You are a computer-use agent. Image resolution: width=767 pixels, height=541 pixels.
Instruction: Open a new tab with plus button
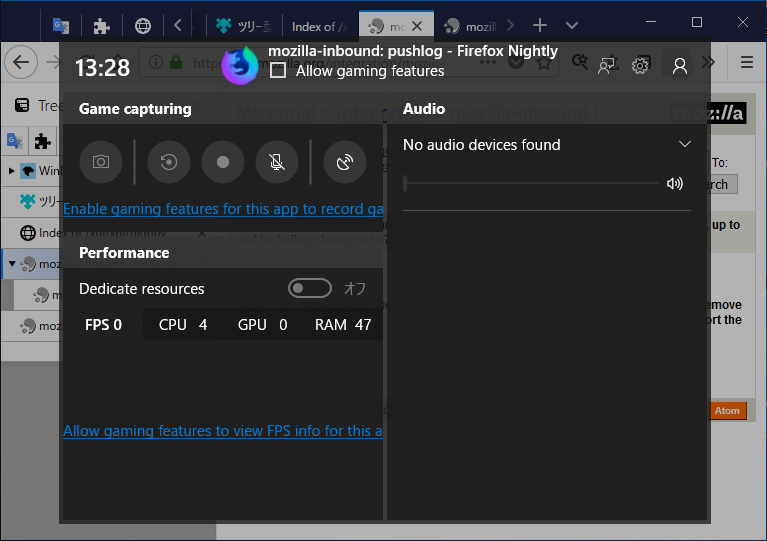click(540, 25)
